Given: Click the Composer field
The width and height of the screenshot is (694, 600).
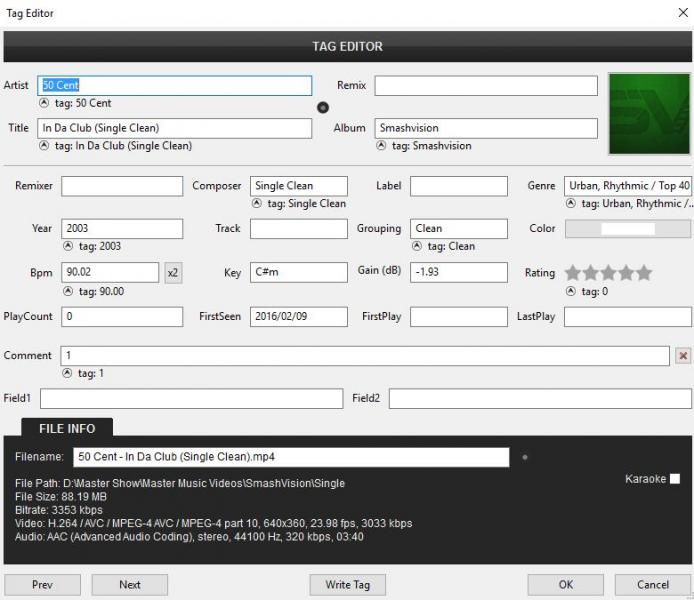Looking at the screenshot, I should [299, 186].
